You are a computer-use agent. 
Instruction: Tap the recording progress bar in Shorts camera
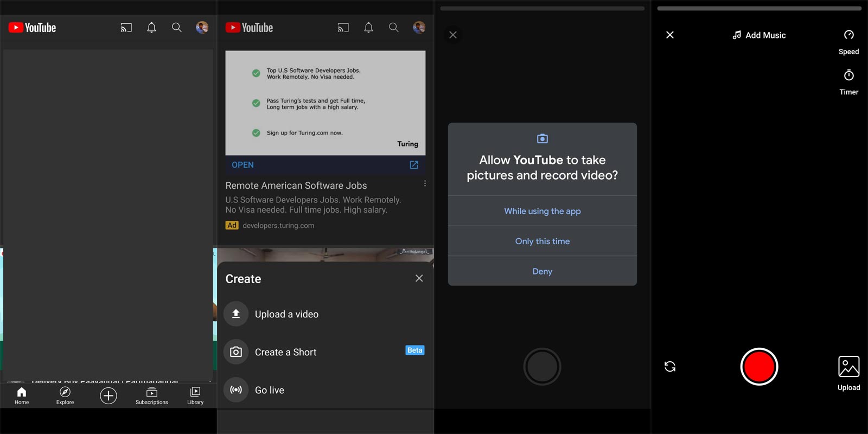(x=759, y=9)
